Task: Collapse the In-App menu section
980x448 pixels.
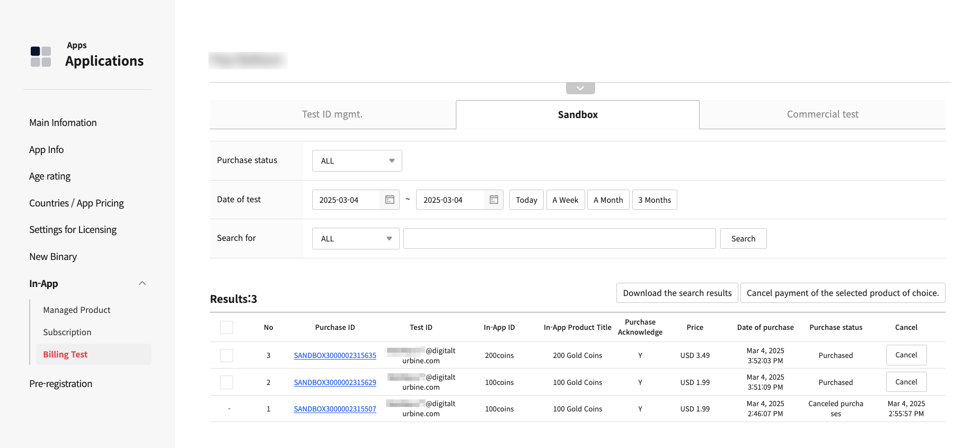Action: pyautogui.click(x=142, y=283)
